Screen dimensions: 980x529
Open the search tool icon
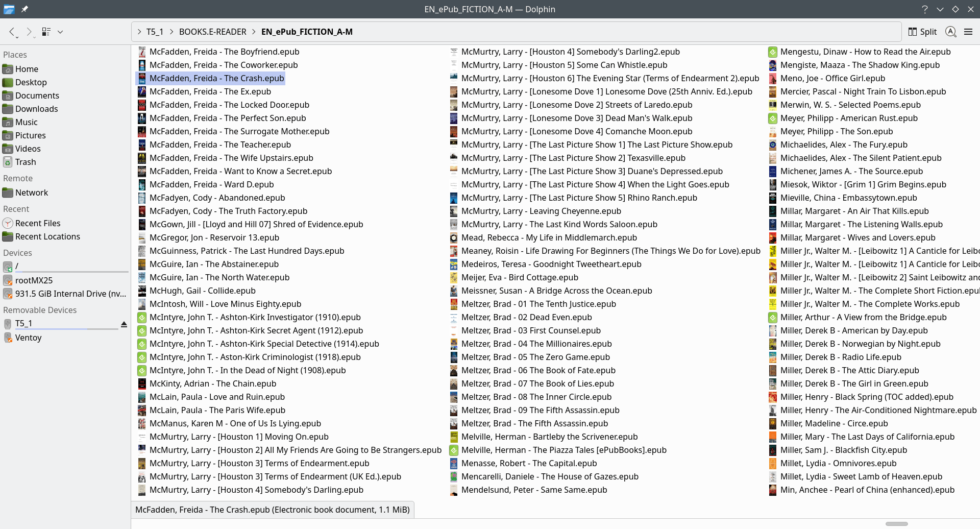[x=950, y=32]
